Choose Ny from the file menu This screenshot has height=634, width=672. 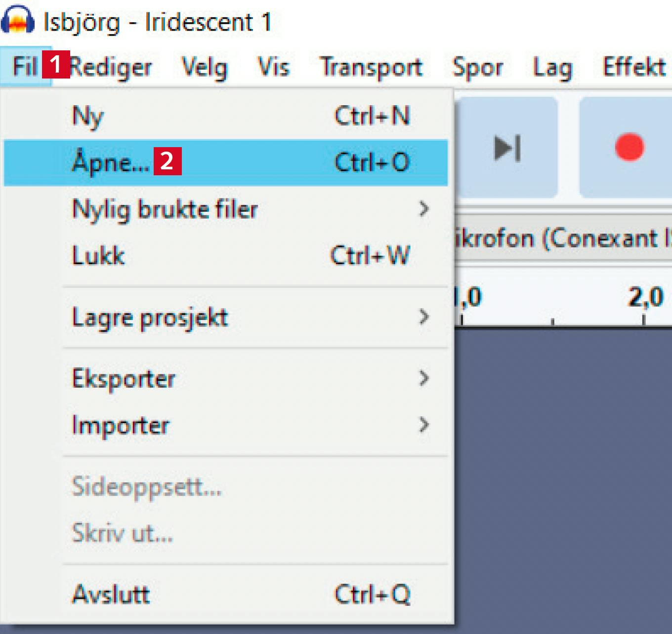tap(89, 117)
